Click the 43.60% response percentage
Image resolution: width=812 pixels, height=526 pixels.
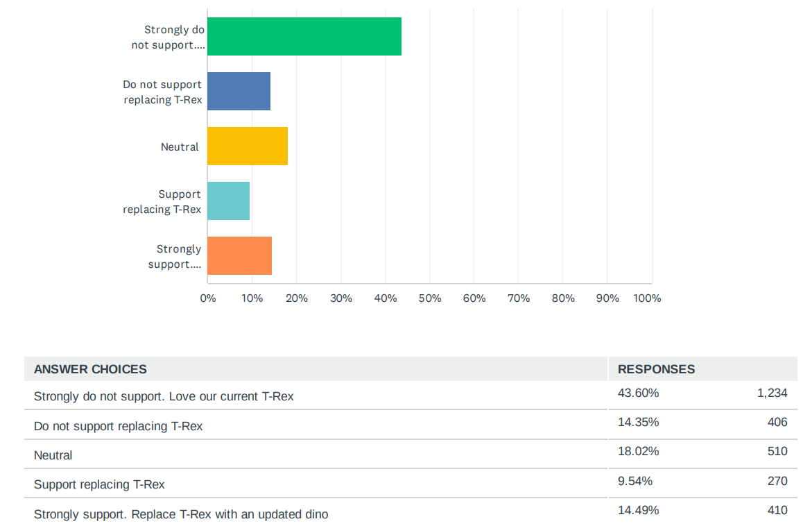pyautogui.click(x=638, y=393)
